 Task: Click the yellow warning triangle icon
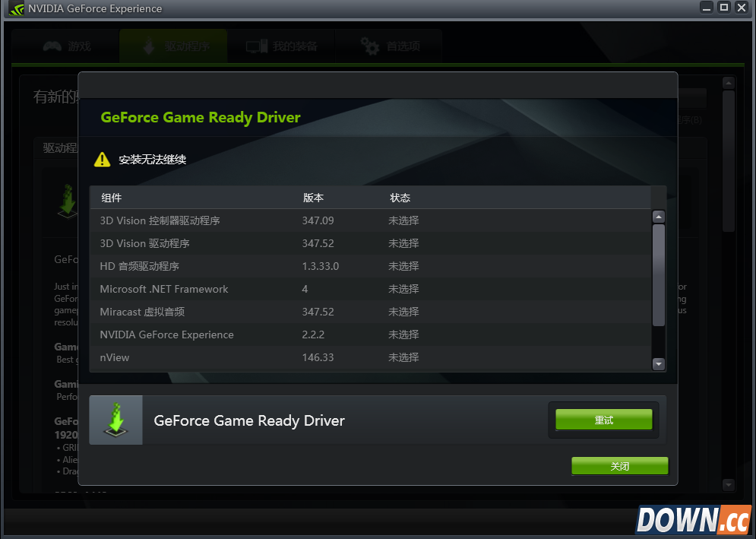tap(103, 159)
